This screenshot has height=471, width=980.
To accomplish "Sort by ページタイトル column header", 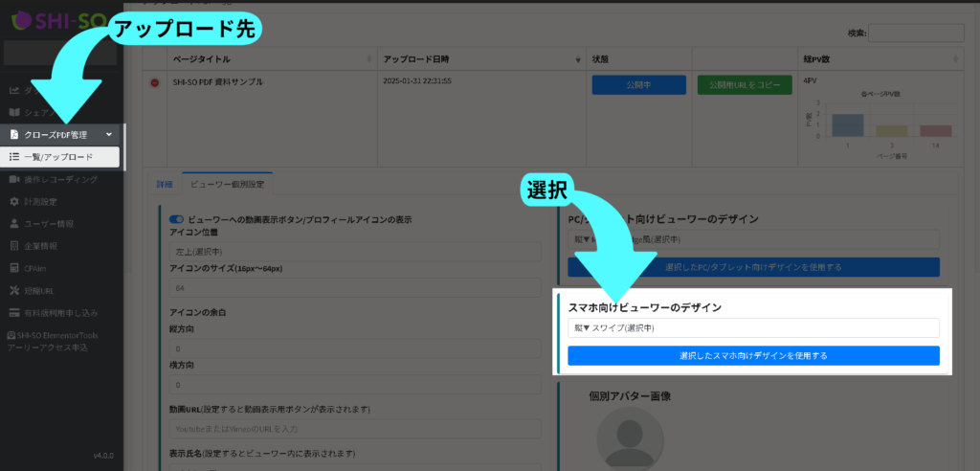I will pos(272,58).
